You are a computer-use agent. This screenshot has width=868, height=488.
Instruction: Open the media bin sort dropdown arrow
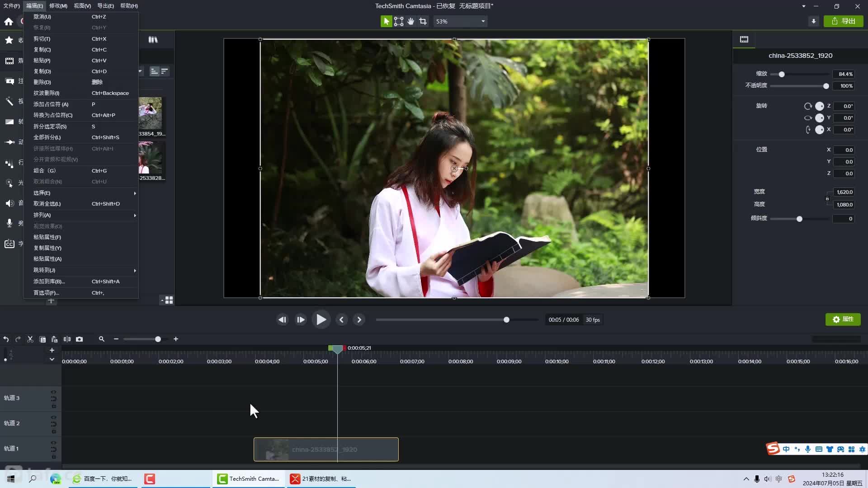140,71
